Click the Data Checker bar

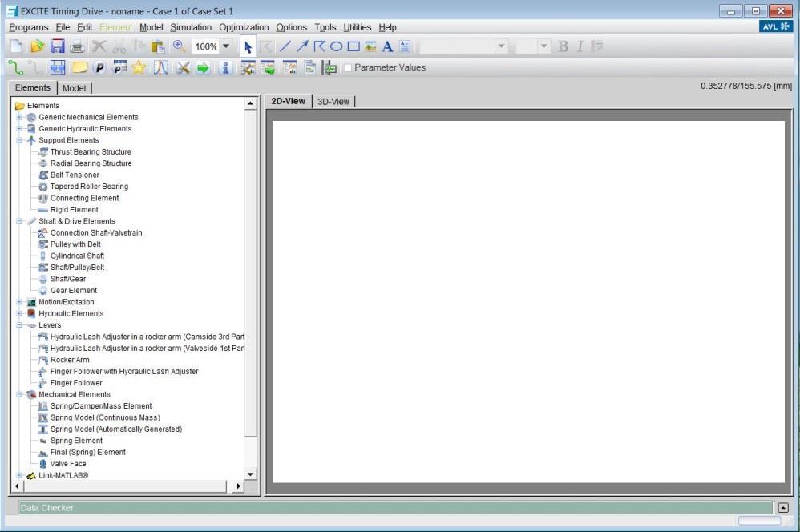(x=395, y=507)
